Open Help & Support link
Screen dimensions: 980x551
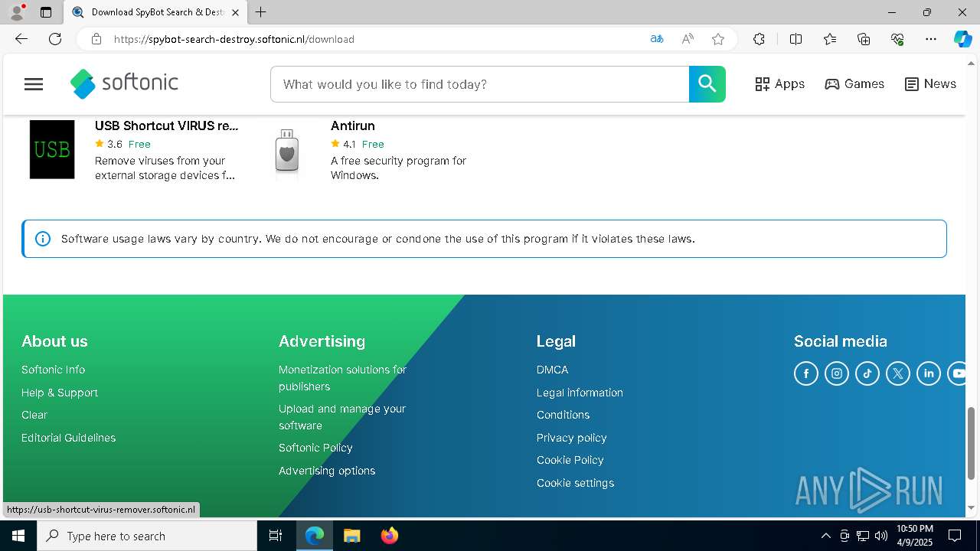click(x=60, y=393)
